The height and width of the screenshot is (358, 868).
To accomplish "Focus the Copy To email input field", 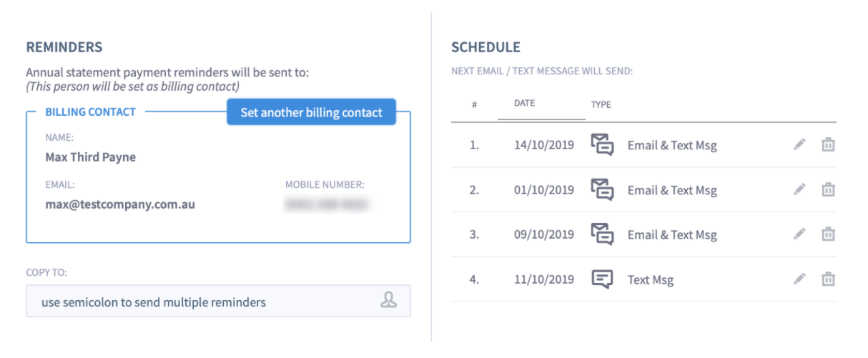I will [218, 301].
